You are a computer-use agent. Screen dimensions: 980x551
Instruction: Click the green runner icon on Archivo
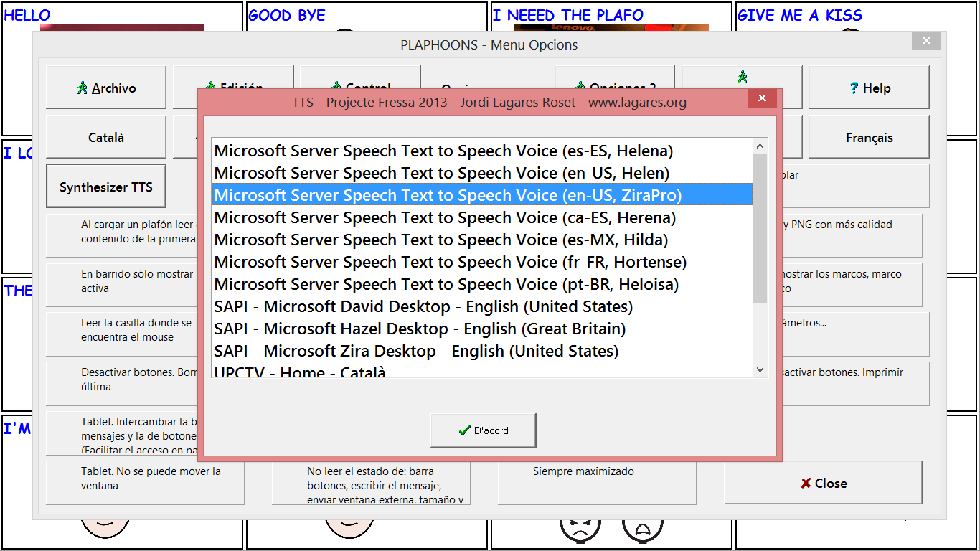pyautogui.click(x=83, y=88)
